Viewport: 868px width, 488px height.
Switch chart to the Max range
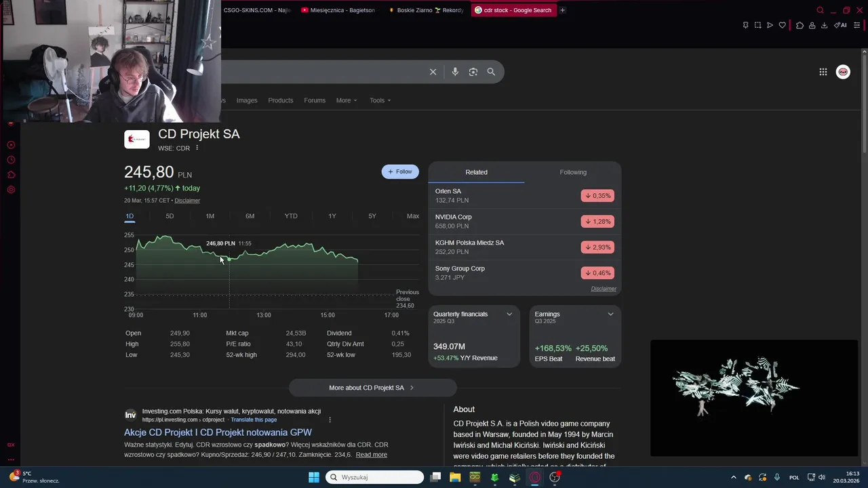pyautogui.click(x=413, y=216)
